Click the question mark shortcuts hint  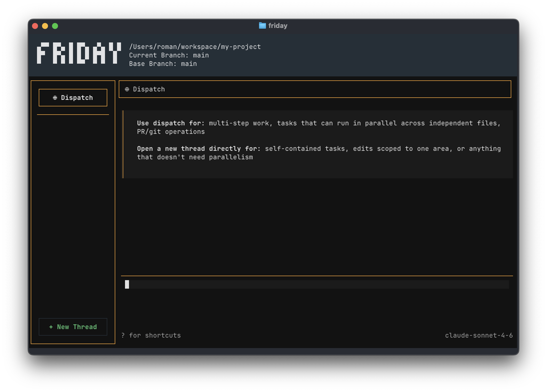(x=123, y=335)
